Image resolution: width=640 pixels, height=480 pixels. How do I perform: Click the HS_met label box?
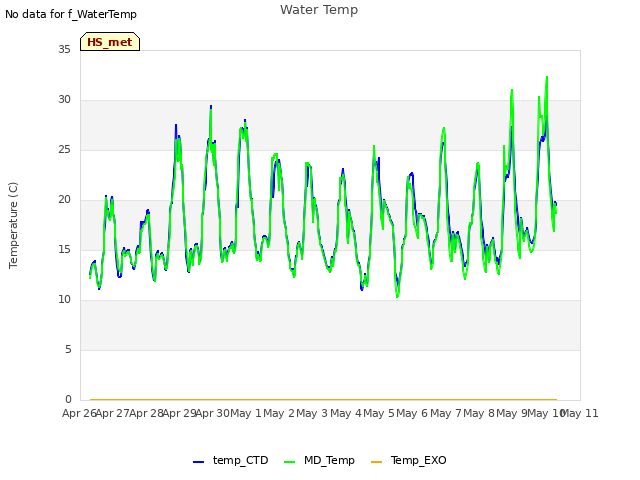pyautogui.click(x=110, y=42)
